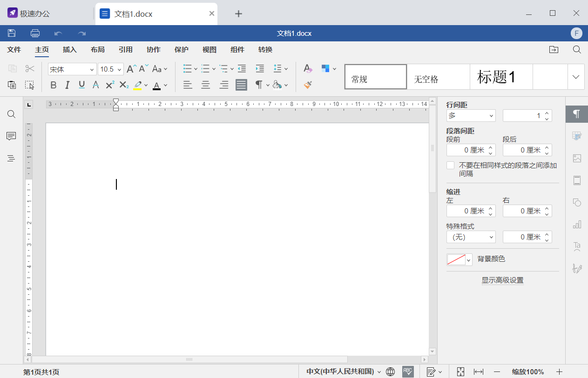588x378 pixels.
Task: Increase font size with the A-up icon
Action: tap(132, 69)
